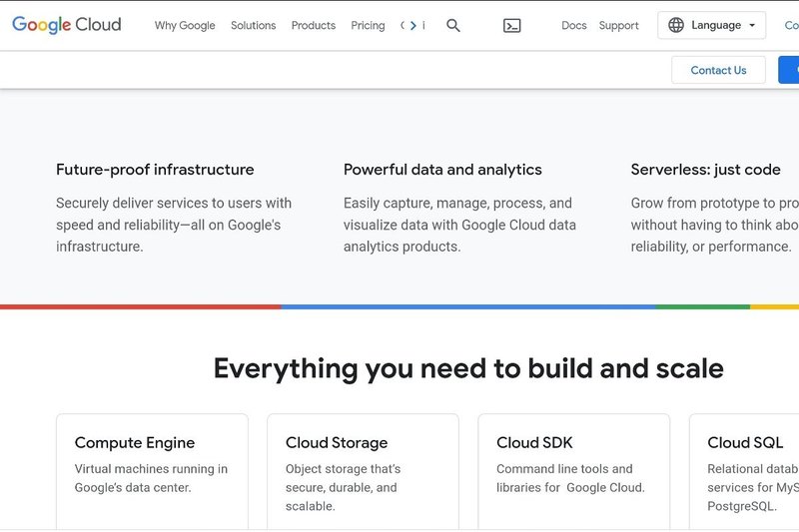The width and height of the screenshot is (799, 532).
Task: Click the globe icon in Language selector
Action: point(676,25)
